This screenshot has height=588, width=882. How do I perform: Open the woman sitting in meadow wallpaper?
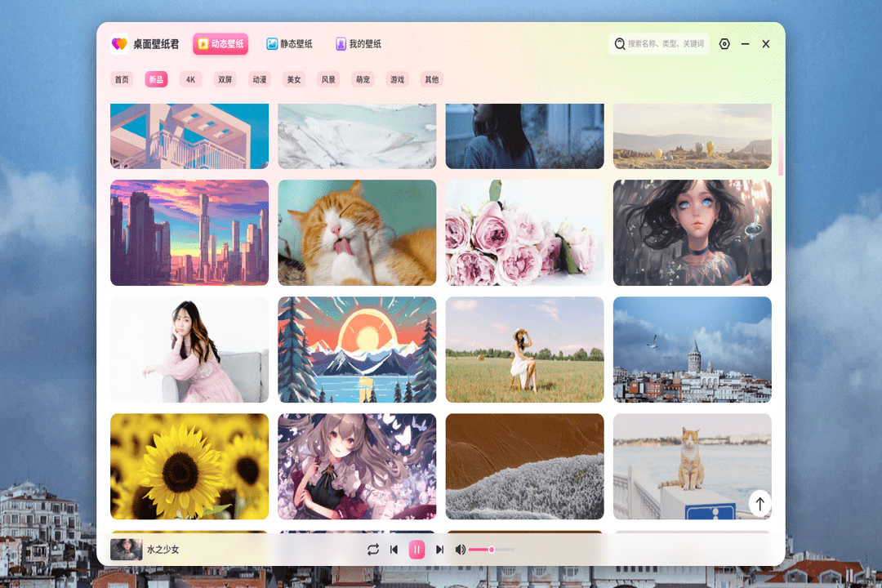(525, 350)
